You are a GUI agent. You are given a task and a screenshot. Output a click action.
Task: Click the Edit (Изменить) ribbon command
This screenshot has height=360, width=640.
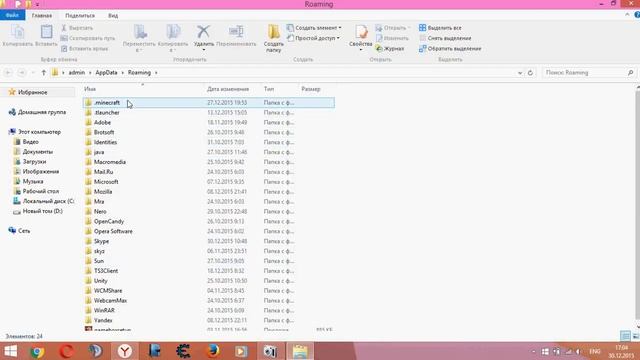pyautogui.click(x=392, y=38)
